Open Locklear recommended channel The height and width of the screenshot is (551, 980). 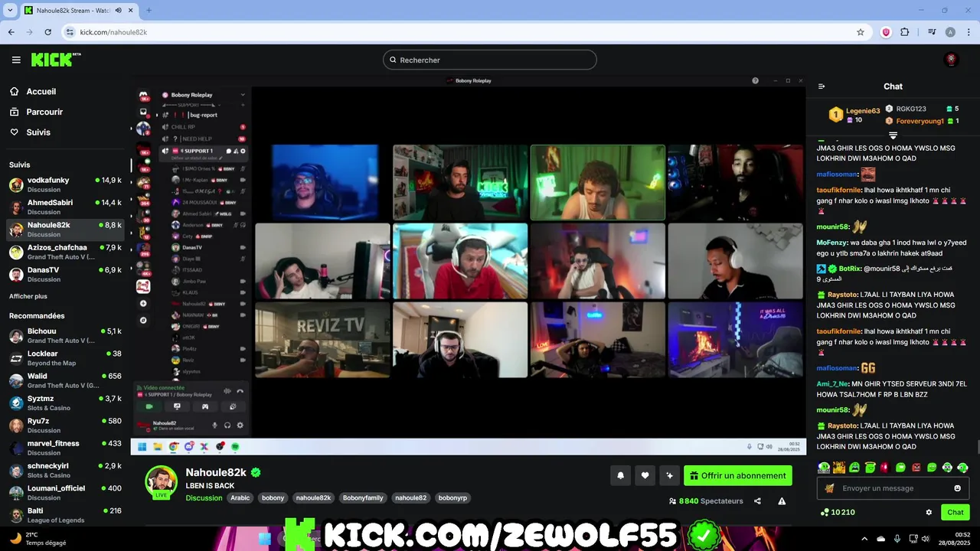[x=65, y=358]
